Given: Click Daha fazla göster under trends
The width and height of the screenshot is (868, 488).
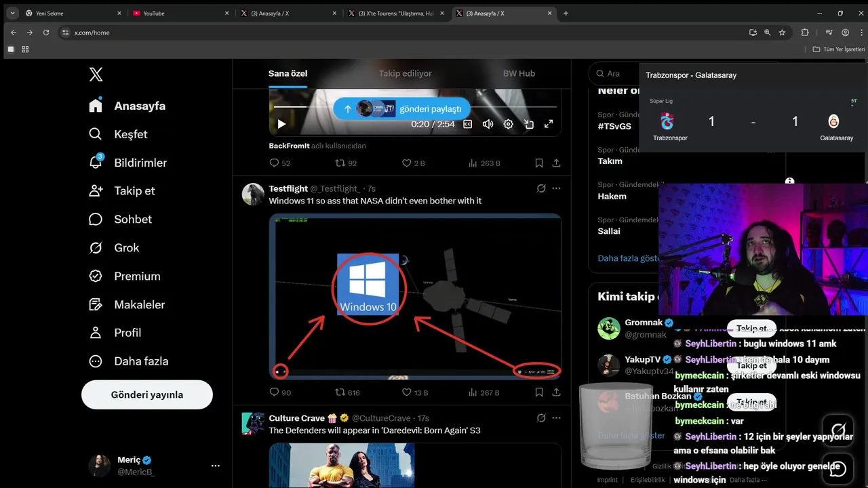Looking at the screenshot, I should click(628, 258).
